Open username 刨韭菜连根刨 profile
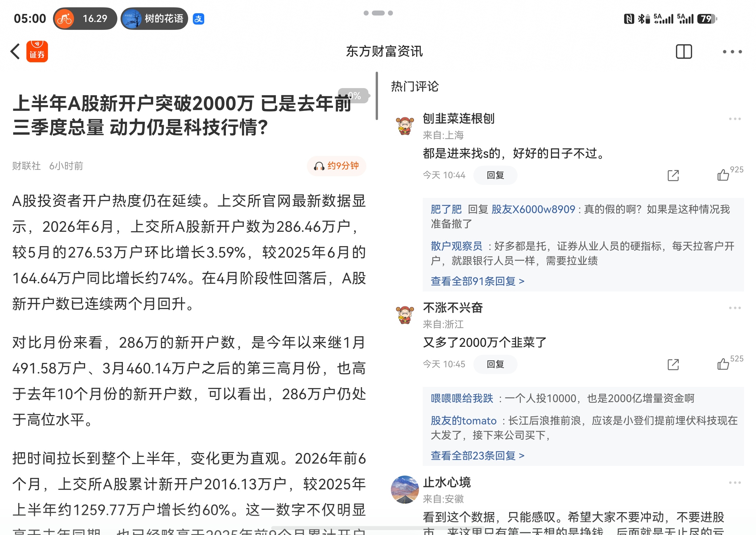Image resolution: width=756 pixels, height=535 pixels. (x=458, y=119)
